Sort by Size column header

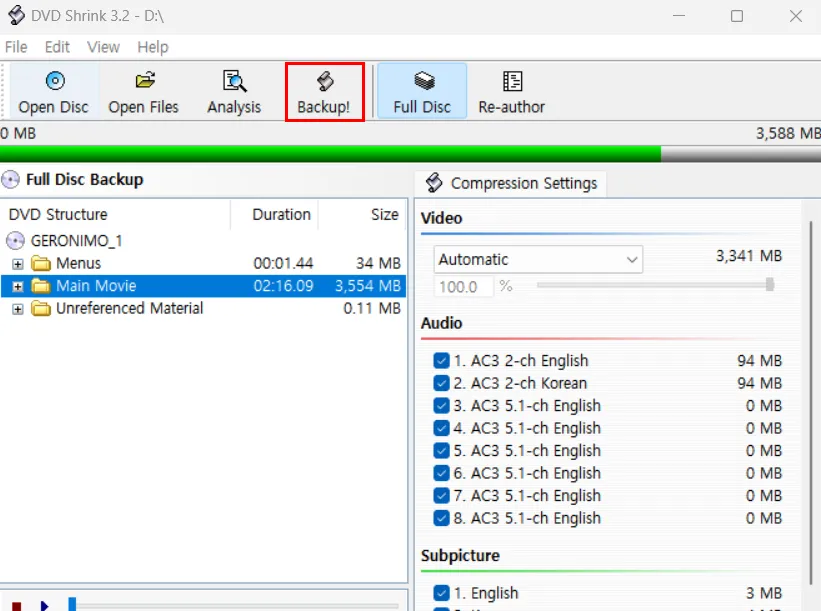point(362,215)
